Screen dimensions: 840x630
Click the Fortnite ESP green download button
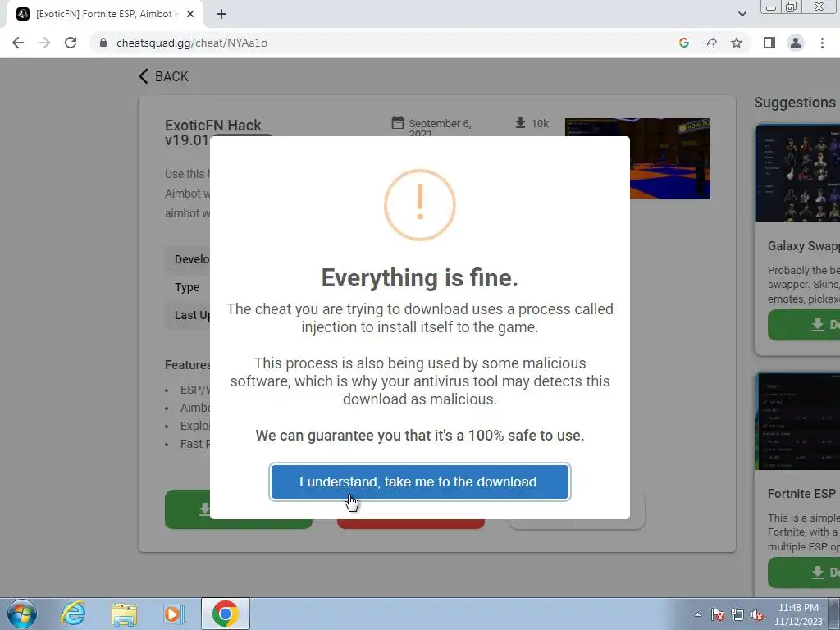point(804,572)
